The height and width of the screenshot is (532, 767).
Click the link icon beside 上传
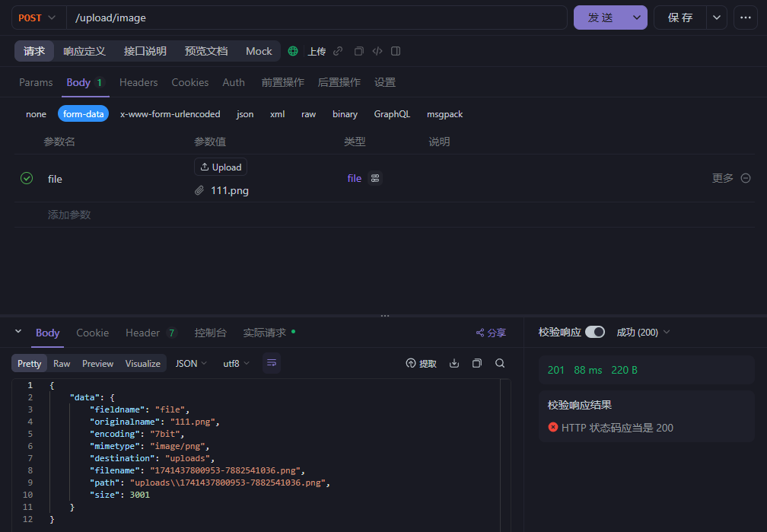(338, 51)
